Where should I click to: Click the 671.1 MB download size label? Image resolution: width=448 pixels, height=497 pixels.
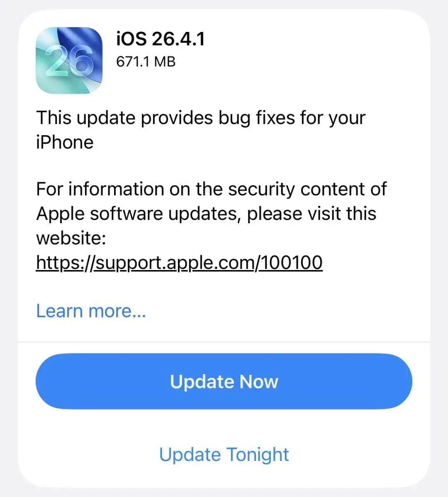click(x=146, y=61)
